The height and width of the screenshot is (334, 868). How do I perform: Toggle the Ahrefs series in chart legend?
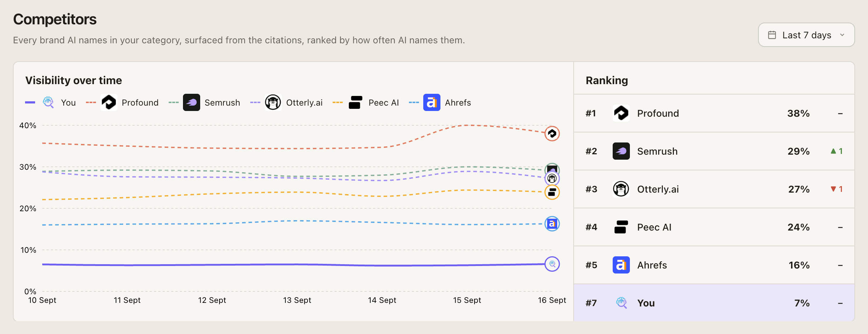(x=440, y=103)
